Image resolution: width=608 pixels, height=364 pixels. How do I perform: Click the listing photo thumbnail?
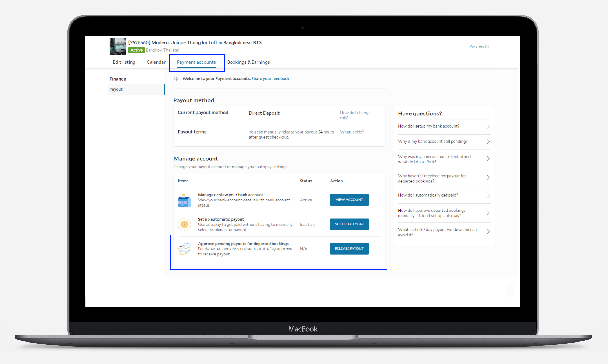coord(118,46)
